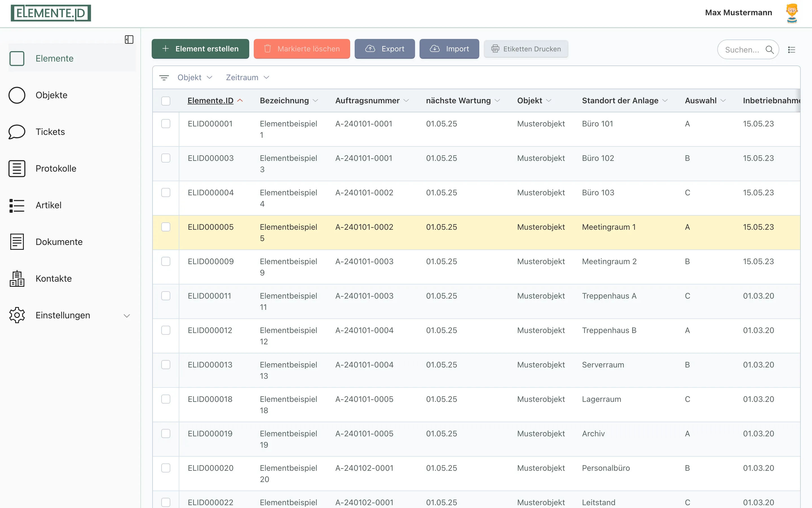Click the Export button

pyautogui.click(x=385, y=49)
